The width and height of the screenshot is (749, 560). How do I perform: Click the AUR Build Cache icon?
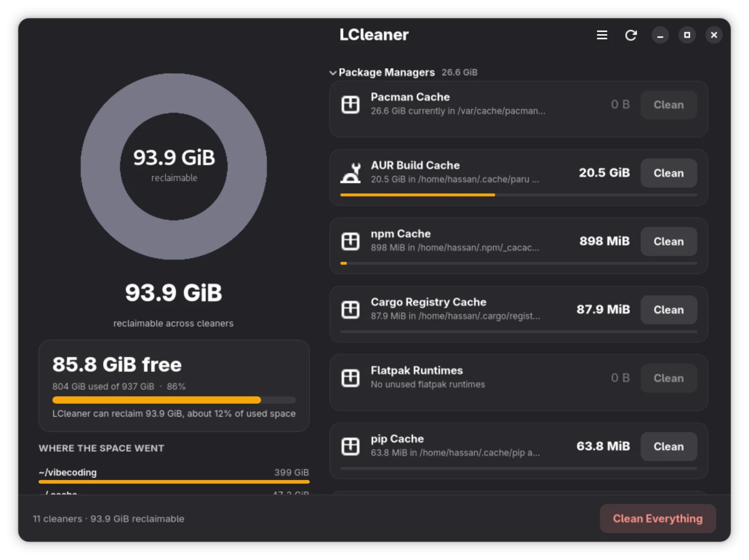point(350,173)
